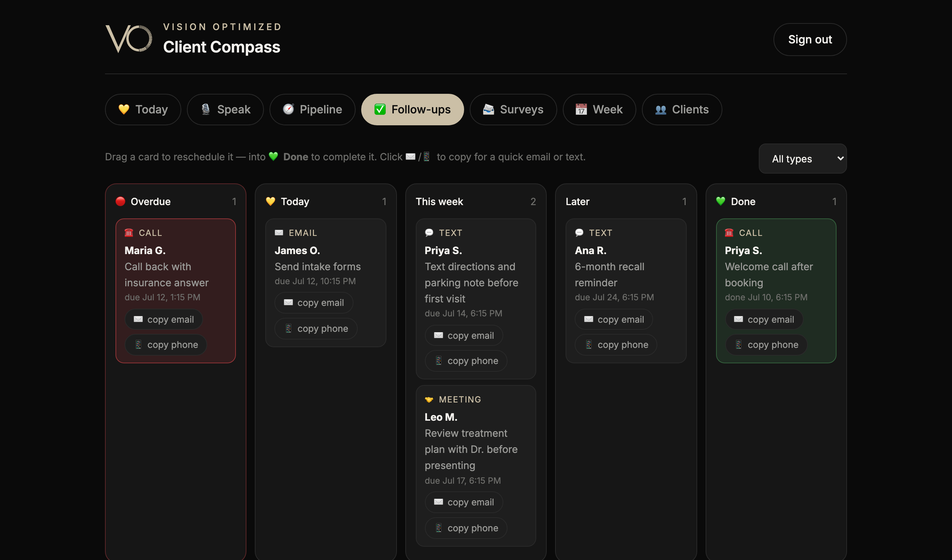Click the '6-month recall reminder' task text
The width and height of the screenshot is (952, 560).
[610, 275]
